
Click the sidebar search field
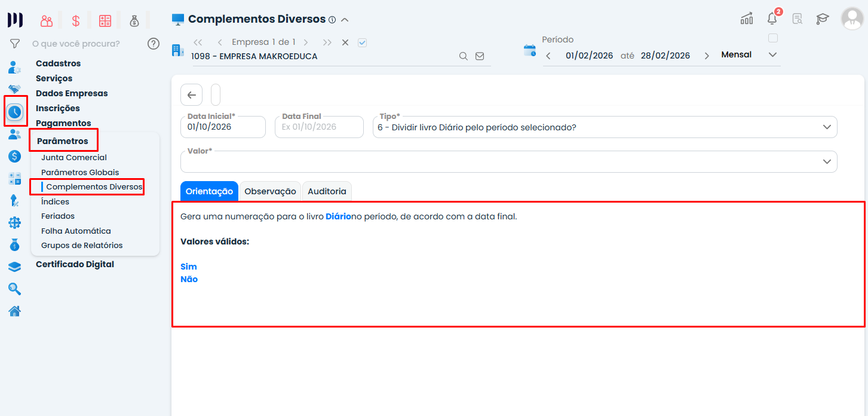pos(87,44)
